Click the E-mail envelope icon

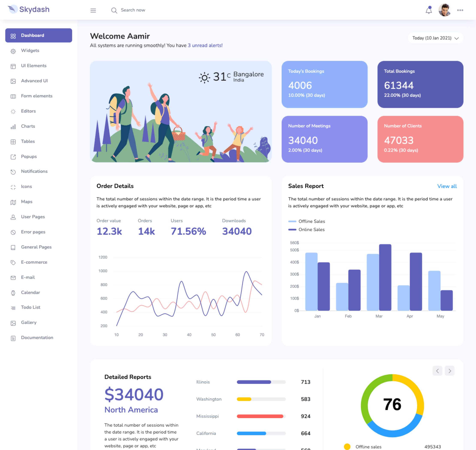13,278
